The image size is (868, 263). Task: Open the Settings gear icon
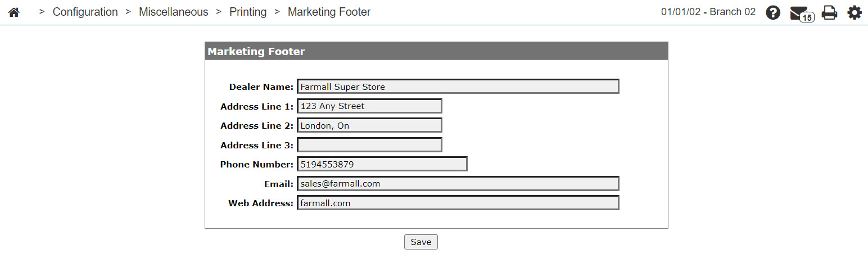point(855,12)
